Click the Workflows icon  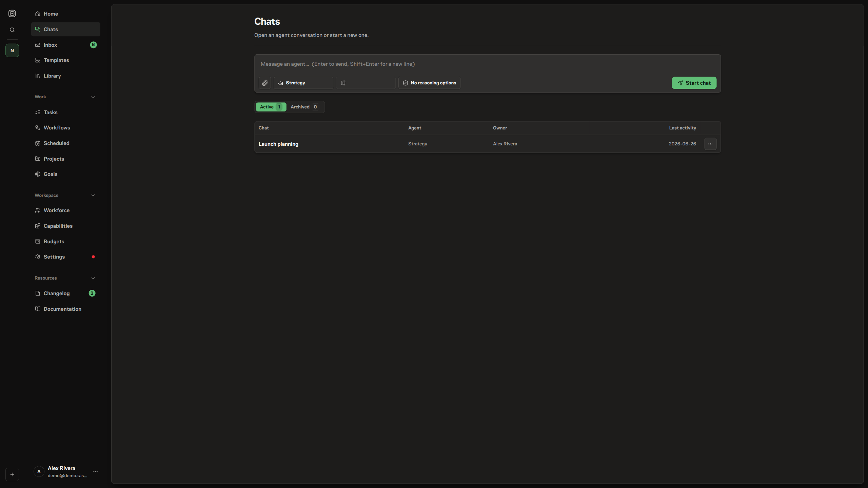[x=38, y=128]
